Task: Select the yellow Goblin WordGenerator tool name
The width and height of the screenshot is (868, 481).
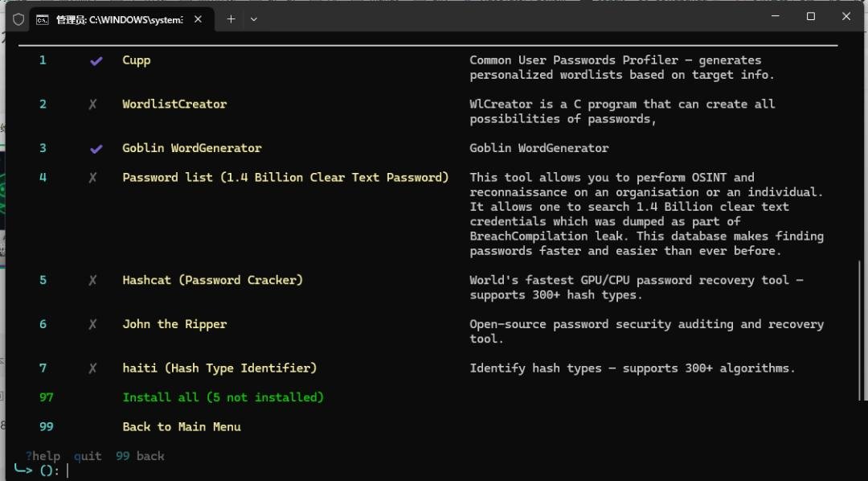Action: (191, 148)
